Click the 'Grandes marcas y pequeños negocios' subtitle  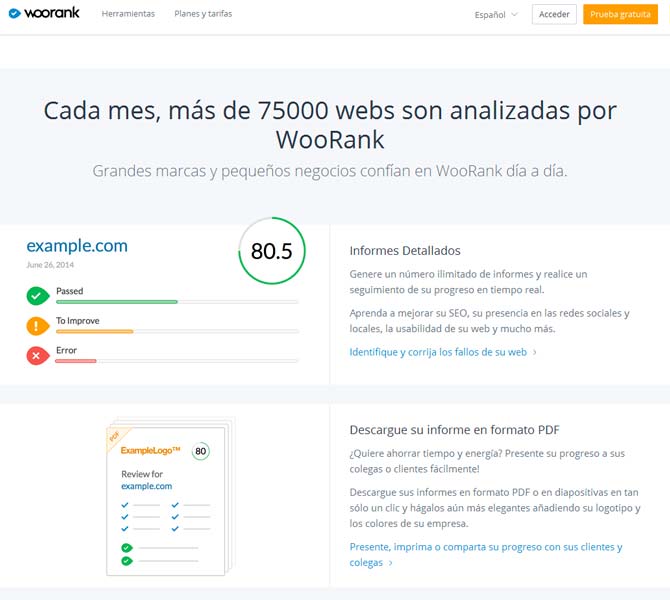coord(330,171)
